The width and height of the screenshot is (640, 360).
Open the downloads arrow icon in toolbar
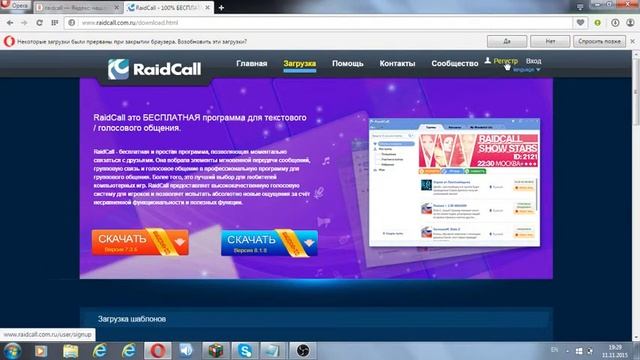click(x=615, y=23)
